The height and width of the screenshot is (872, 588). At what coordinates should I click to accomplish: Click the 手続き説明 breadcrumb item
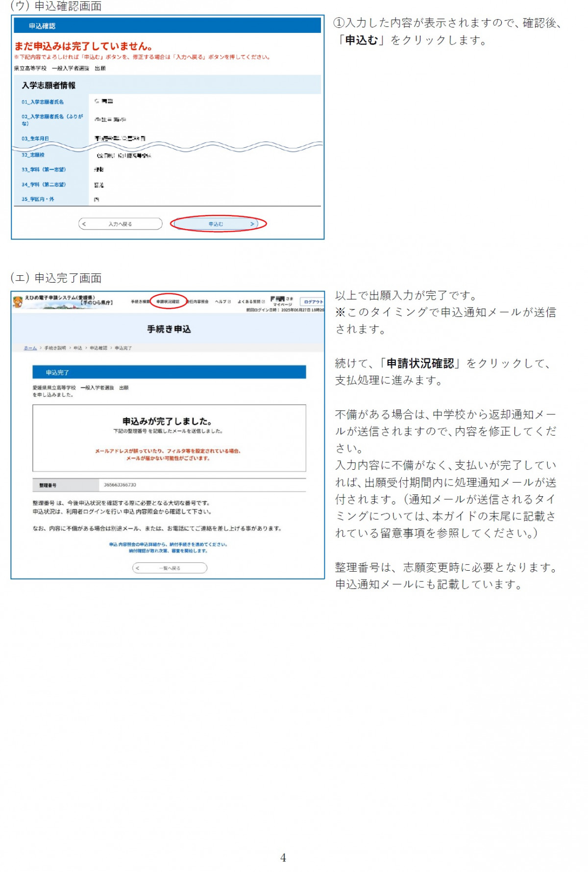pyautogui.click(x=55, y=348)
